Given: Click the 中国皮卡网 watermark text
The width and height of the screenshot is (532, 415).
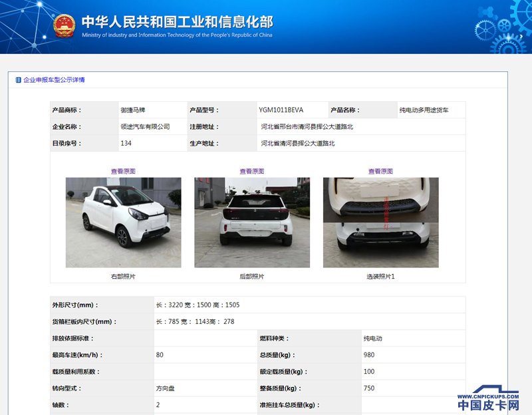Looking at the screenshot, I should pyautogui.click(x=488, y=405).
